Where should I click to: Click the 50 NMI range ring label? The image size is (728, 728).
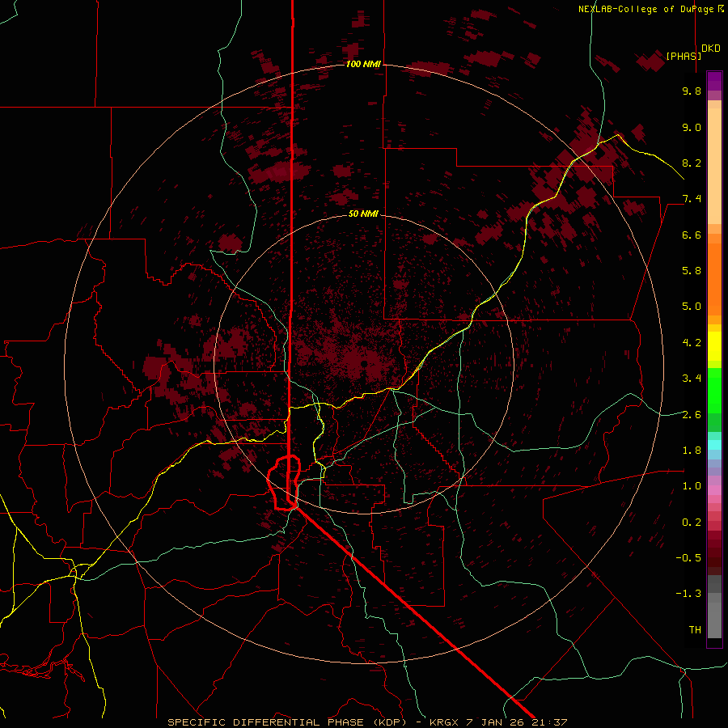(x=363, y=214)
